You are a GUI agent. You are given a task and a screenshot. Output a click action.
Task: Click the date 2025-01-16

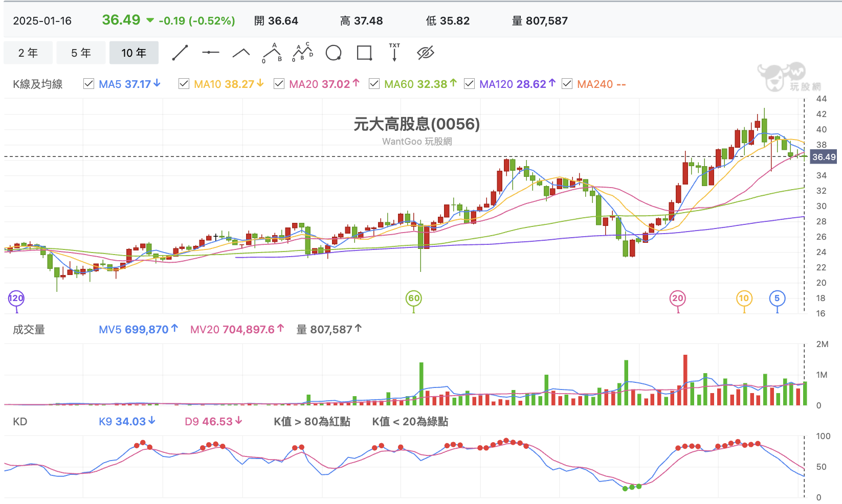click(x=42, y=21)
